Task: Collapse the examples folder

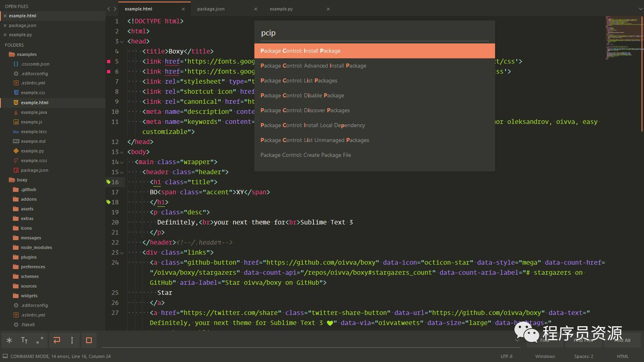Action: click(12, 54)
